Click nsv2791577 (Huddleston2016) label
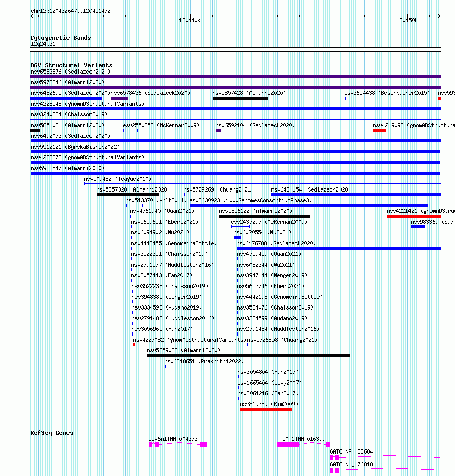The height and width of the screenshot is (476, 455). 172,265
